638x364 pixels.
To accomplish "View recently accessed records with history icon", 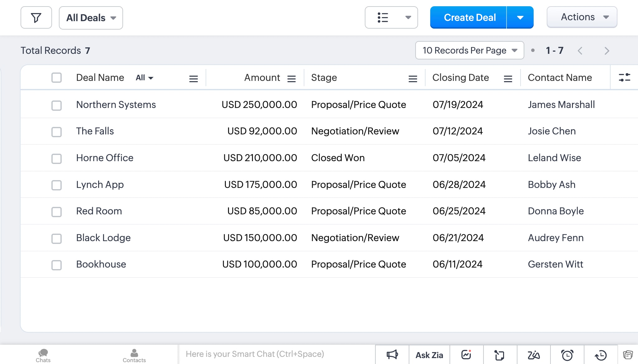I will (x=600, y=354).
